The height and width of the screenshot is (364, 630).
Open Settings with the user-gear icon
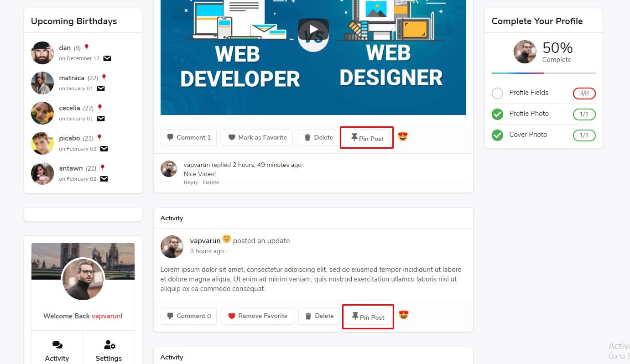point(109,345)
